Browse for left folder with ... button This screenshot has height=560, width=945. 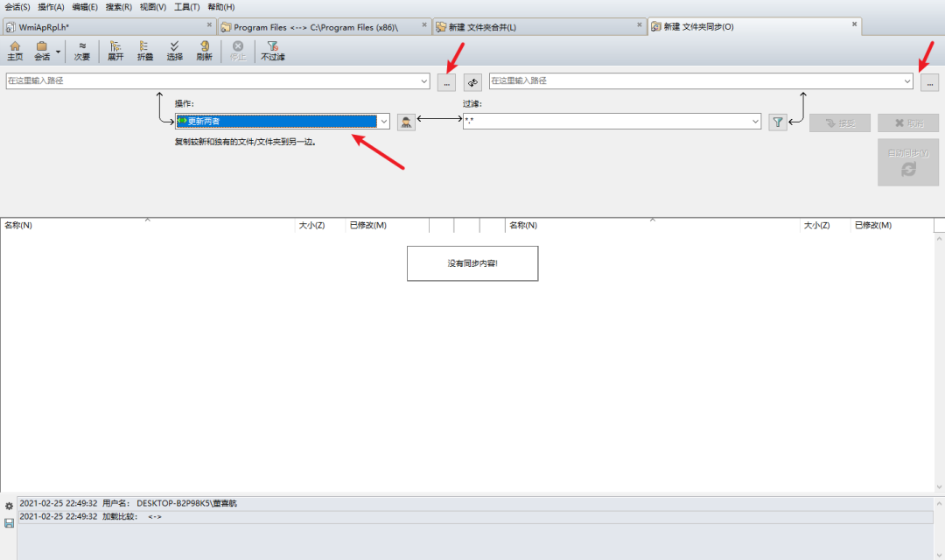pos(446,82)
